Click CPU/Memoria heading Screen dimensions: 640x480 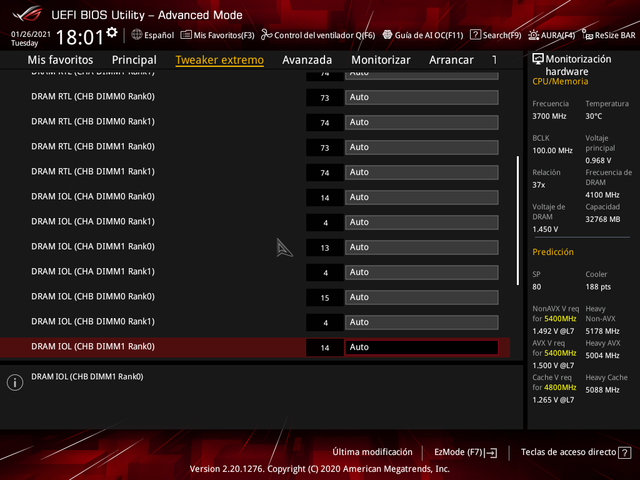click(560, 82)
